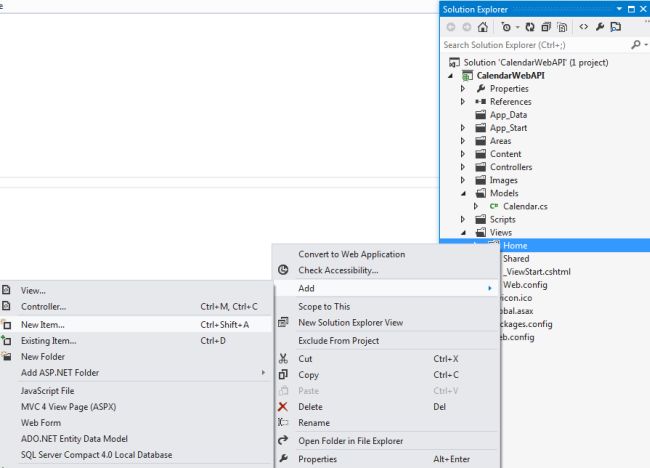Screen dimensions: 650x468
Task: Click the Forward arrow in Solution Explorer toolbar
Action: 467,27
